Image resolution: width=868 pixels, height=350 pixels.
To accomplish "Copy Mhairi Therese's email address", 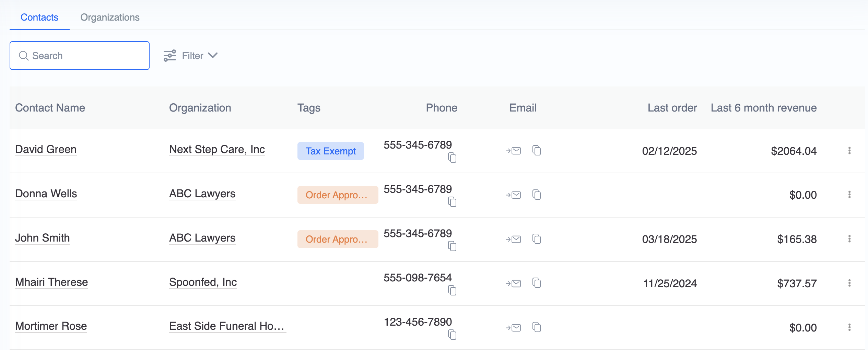I will click(x=537, y=283).
